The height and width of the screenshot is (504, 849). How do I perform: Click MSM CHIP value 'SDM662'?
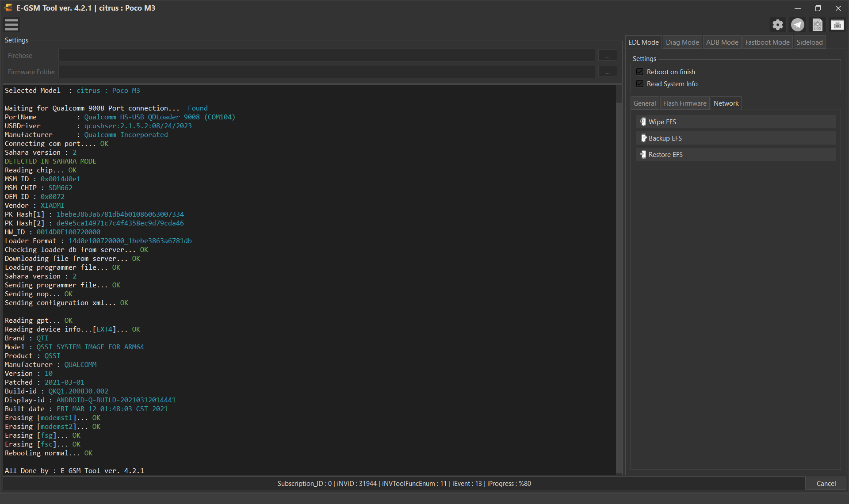[x=60, y=188]
